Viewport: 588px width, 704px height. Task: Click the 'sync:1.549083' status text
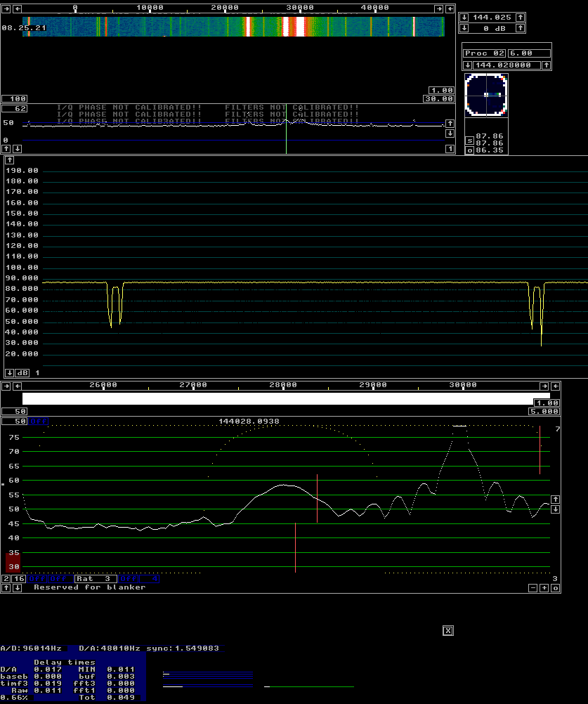tap(183, 648)
